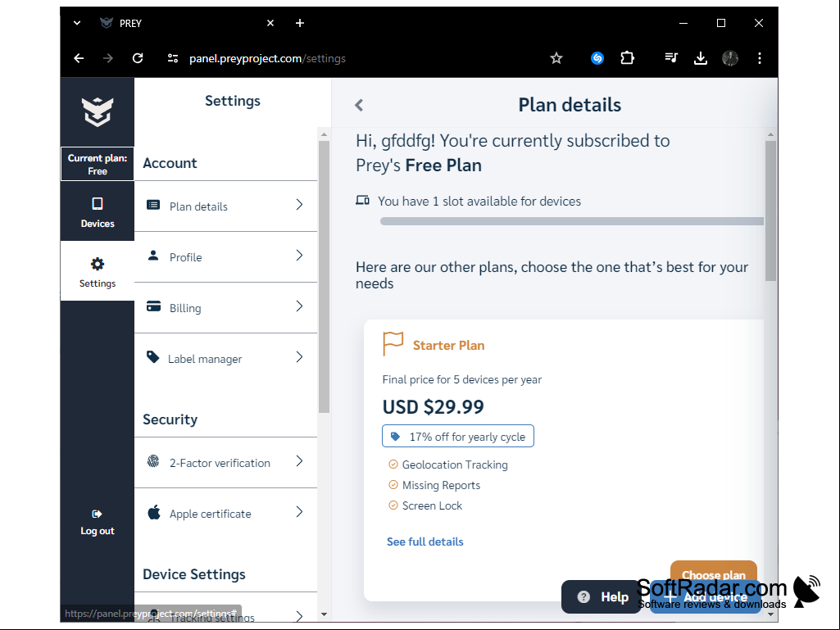Click the USD $29.99 price text
840x630 pixels.
coord(433,406)
